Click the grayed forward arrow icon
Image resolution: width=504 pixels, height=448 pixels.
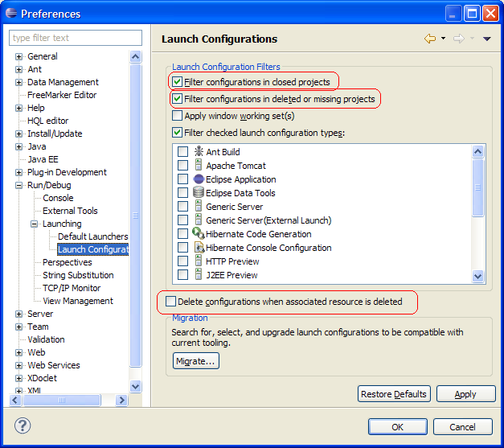[x=459, y=39]
